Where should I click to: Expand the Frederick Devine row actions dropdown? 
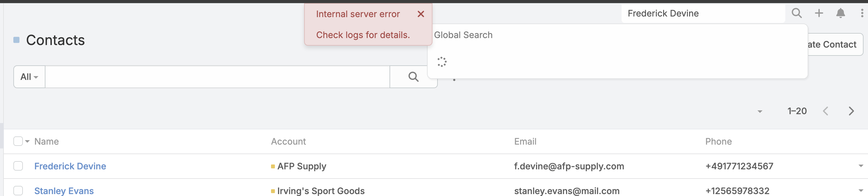coord(861,166)
